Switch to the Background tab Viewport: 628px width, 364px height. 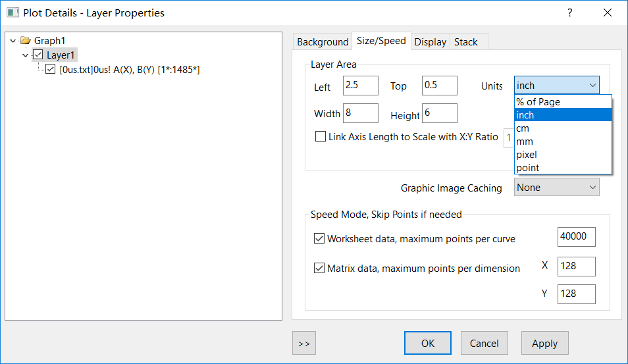(x=323, y=41)
